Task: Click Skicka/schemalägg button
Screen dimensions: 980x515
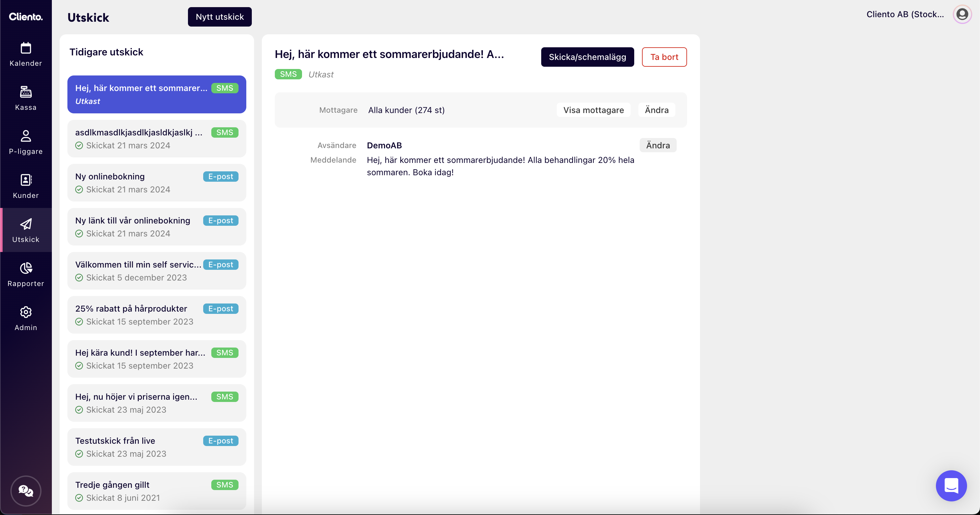Action: point(588,57)
